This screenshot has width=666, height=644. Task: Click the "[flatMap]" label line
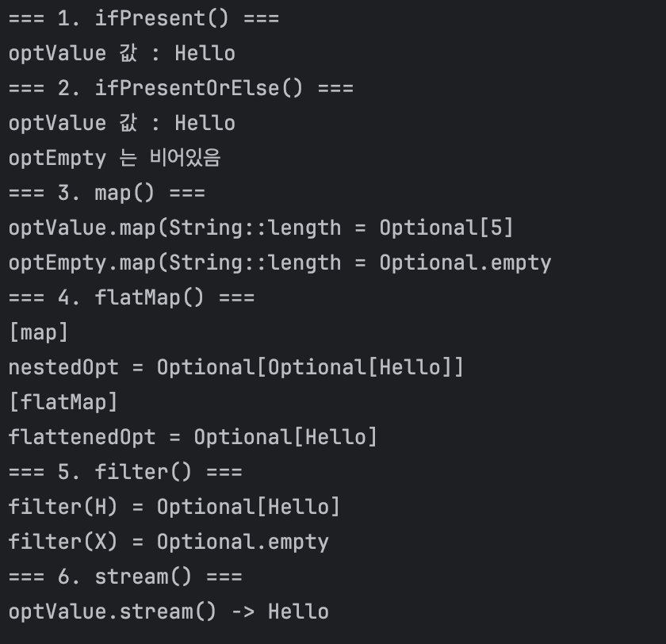pyautogui.click(x=63, y=402)
